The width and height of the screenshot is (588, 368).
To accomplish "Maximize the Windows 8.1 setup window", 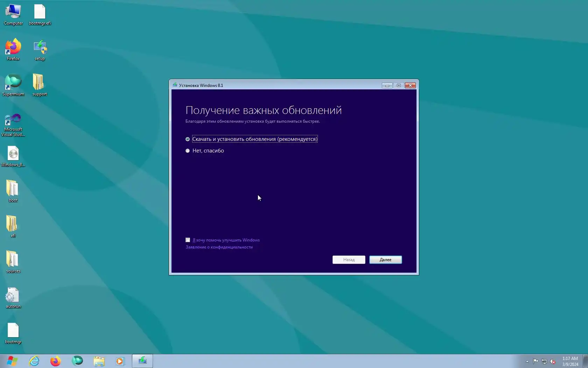I will 399,85.
